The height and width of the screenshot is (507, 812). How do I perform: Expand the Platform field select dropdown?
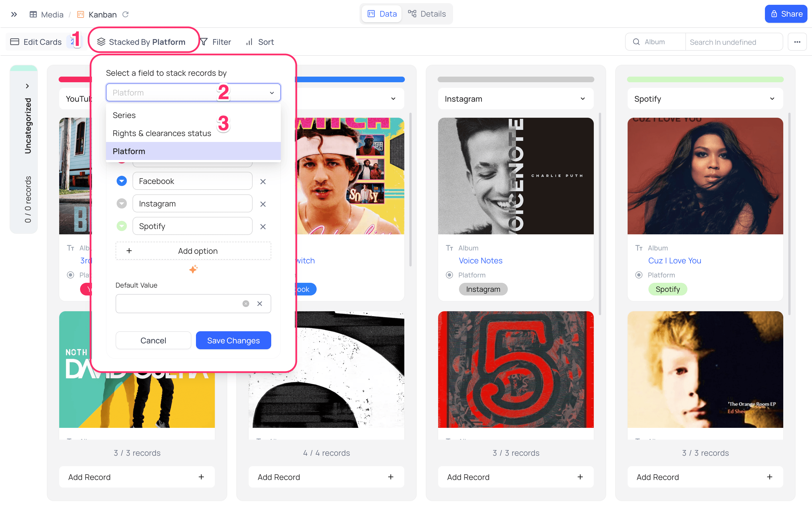[272, 93]
